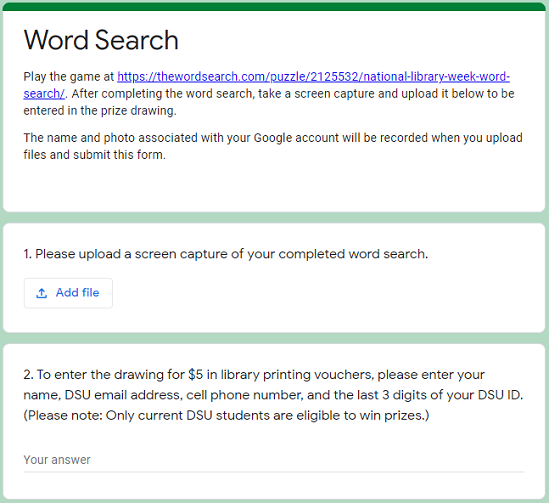Image resolution: width=549 pixels, height=503 pixels.
Task: Click the 'search/' continuation of the link
Action: click(x=44, y=93)
